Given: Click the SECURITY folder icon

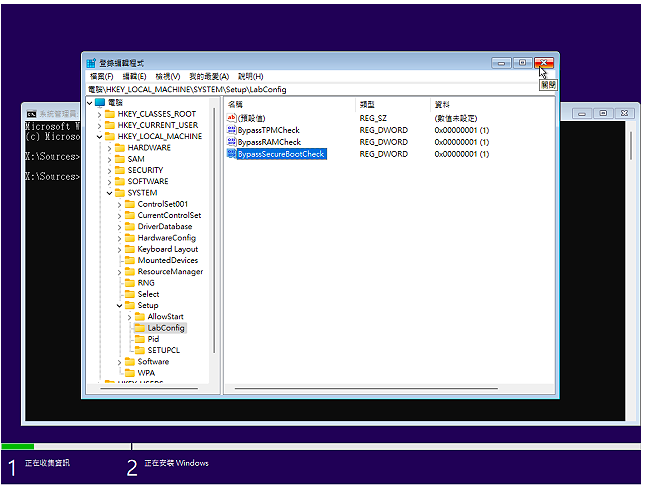Looking at the screenshot, I should pos(120,170).
